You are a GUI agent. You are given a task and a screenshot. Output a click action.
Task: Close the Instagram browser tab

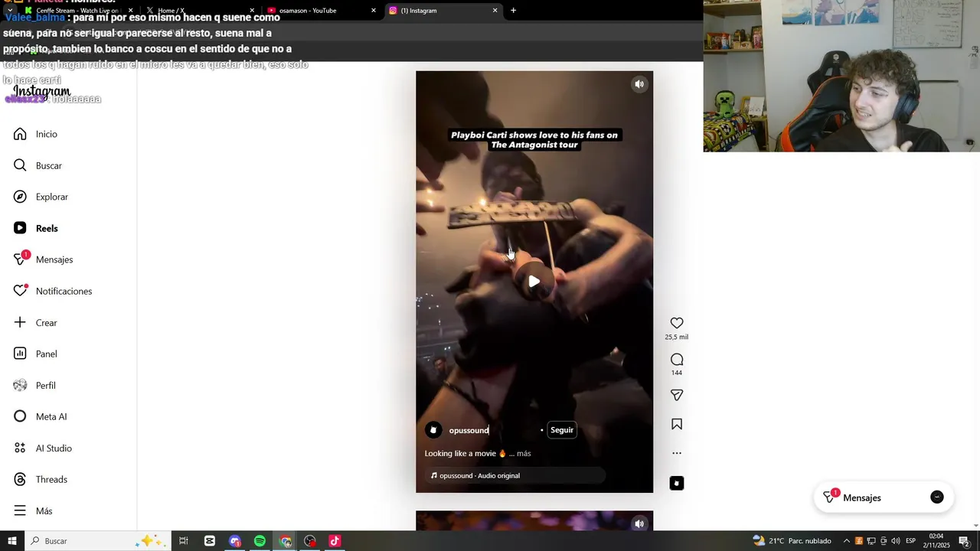coord(495,10)
